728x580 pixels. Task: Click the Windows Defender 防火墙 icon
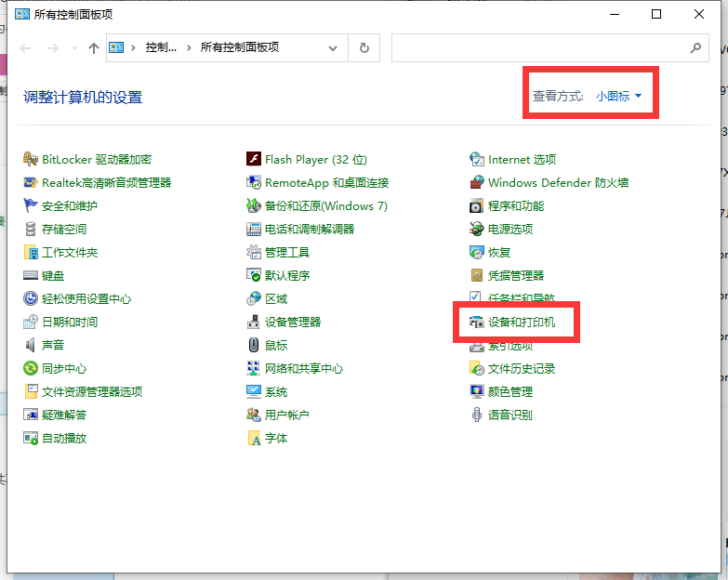pos(477,183)
